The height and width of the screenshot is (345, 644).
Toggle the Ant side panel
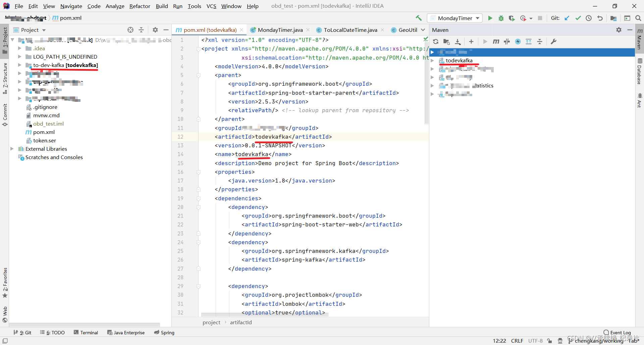click(x=640, y=100)
